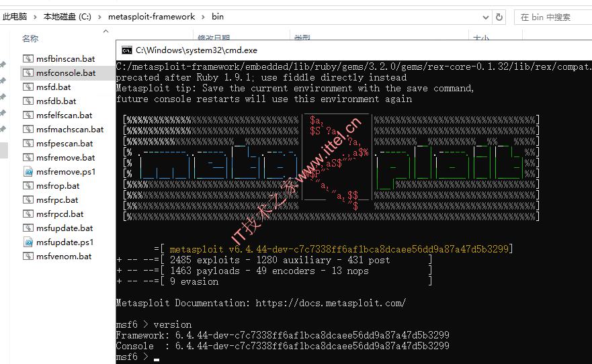
Task: Open the address bar history dropdown
Action: coord(486,17)
